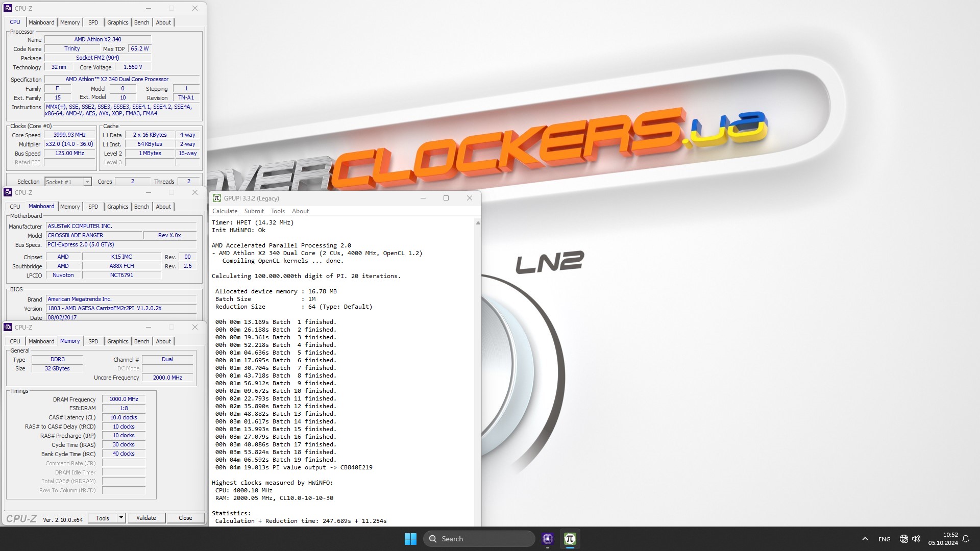Image resolution: width=980 pixels, height=551 pixels.
Task: Select Graphics tab in top CPU-Z window
Action: click(x=118, y=22)
